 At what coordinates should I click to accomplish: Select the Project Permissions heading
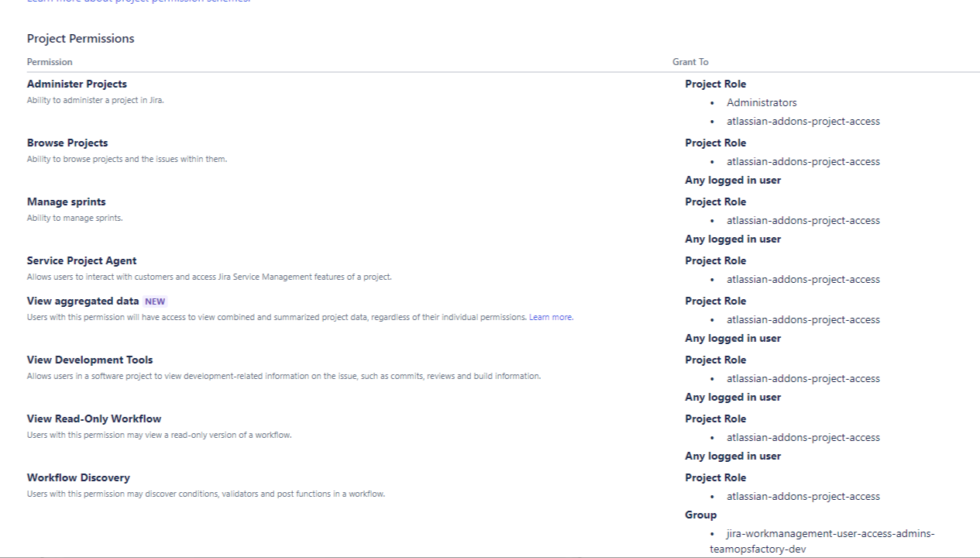point(81,39)
